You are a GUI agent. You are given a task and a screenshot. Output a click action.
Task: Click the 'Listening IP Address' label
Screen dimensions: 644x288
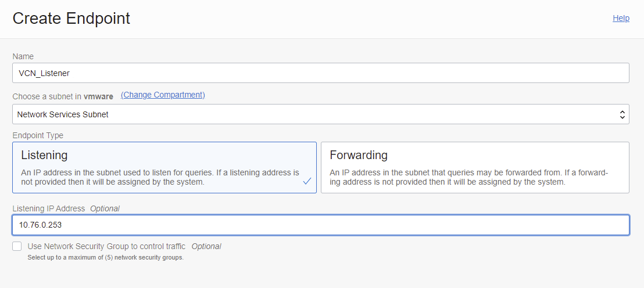[x=49, y=208]
